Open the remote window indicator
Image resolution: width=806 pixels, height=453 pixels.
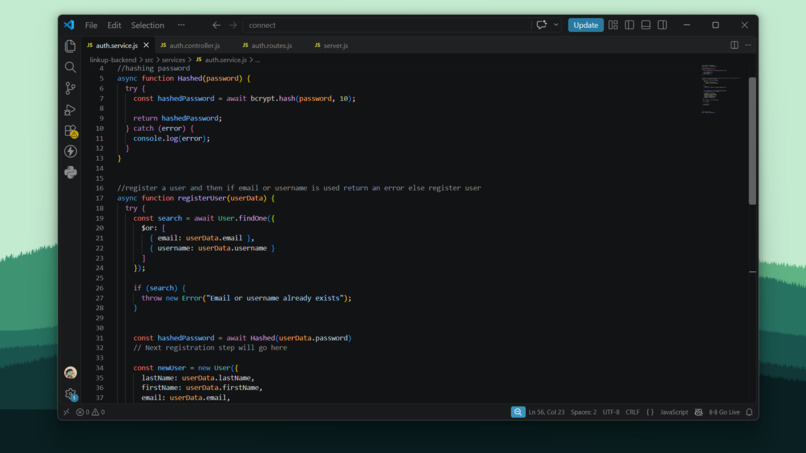tap(66, 412)
